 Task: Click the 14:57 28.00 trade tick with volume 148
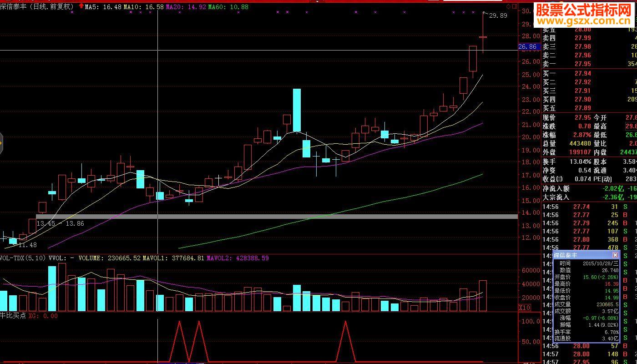coord(589,354)
